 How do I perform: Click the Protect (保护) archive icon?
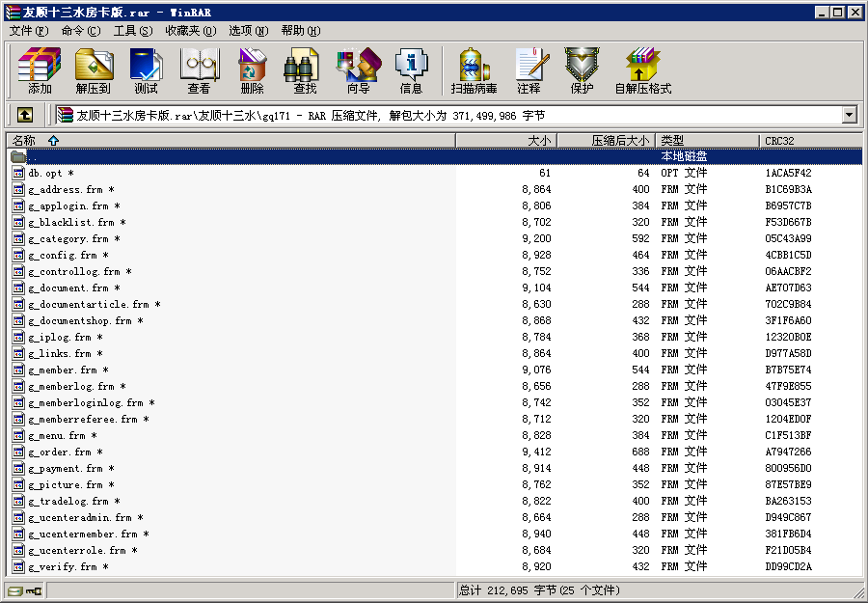pyautogui.click(x=582, y=71)
